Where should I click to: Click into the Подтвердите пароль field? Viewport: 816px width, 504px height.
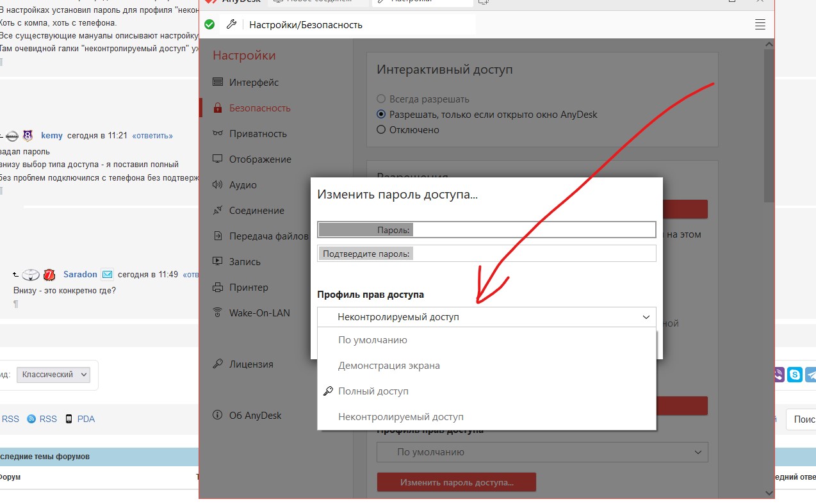pyautogui.click(x=487, y=254)
